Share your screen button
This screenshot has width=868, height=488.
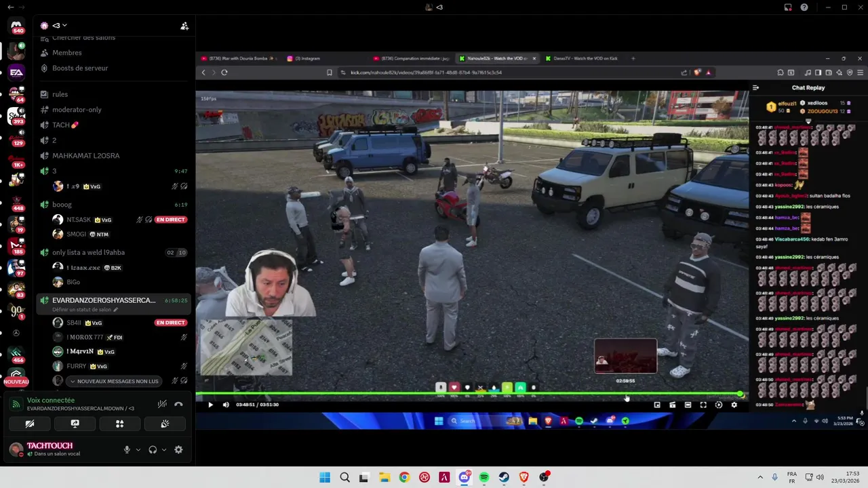click(x=75, y=424)
